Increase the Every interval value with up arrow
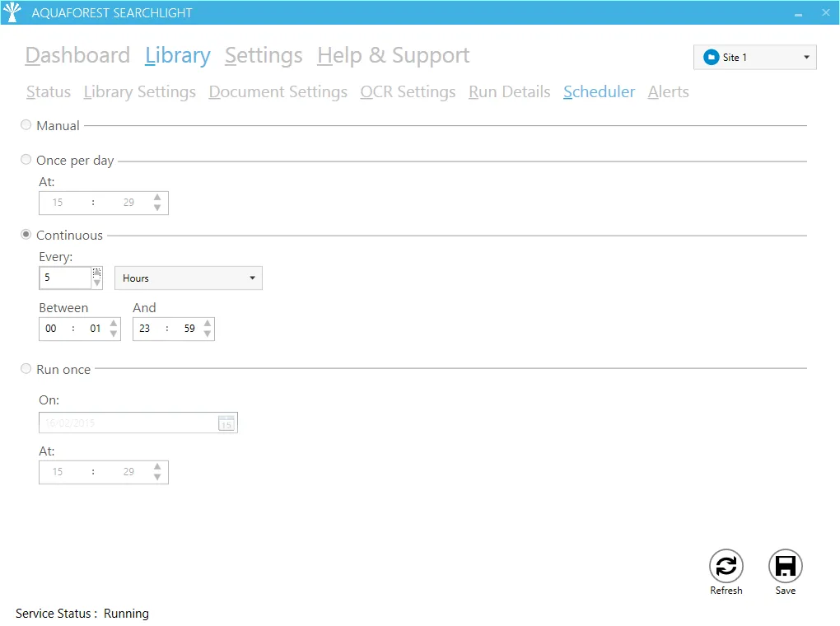 pyautogui.click(x=97, y=273)
